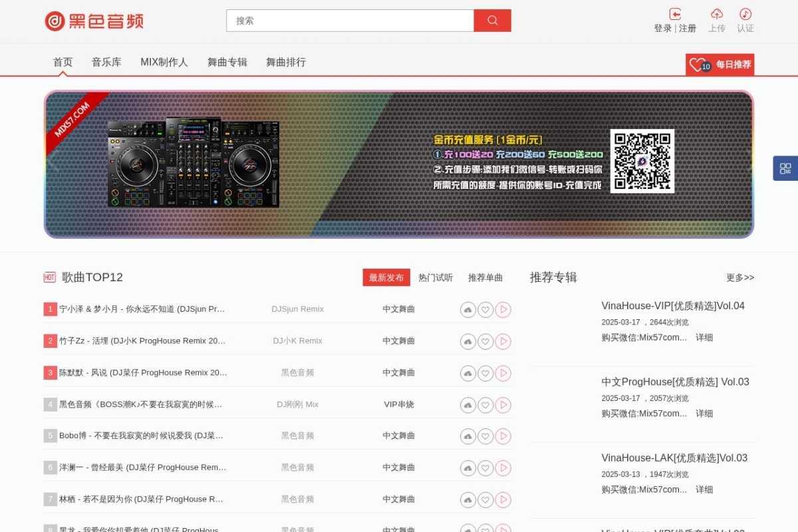Image resolution: width=798 pixels, height=532 pixels.
Task: Click producer DJ小K Remix
Action: [297, 340]
